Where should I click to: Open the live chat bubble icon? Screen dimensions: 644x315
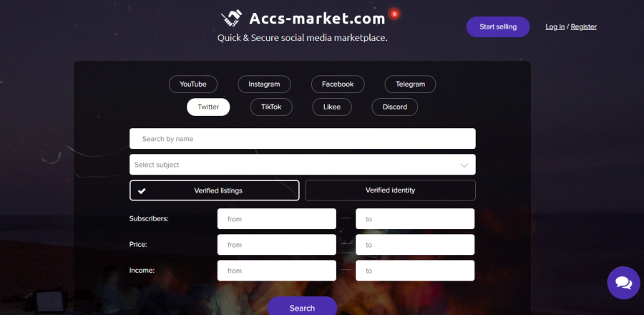623,283
